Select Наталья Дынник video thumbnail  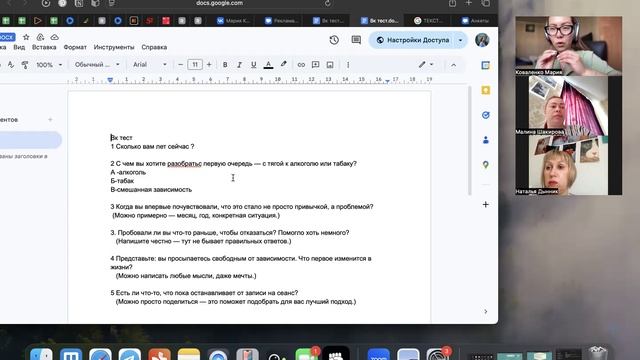pyautogui.click(x=569, y=165)
